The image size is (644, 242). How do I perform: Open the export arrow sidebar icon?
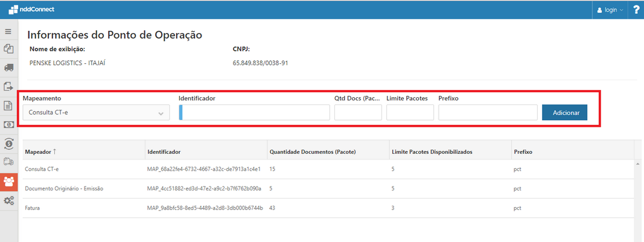tap(8, 86)
